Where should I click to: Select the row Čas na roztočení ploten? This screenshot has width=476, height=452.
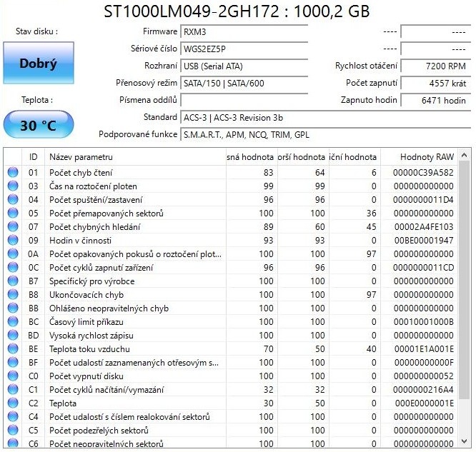pyautogui.click(x=231, y=186)
